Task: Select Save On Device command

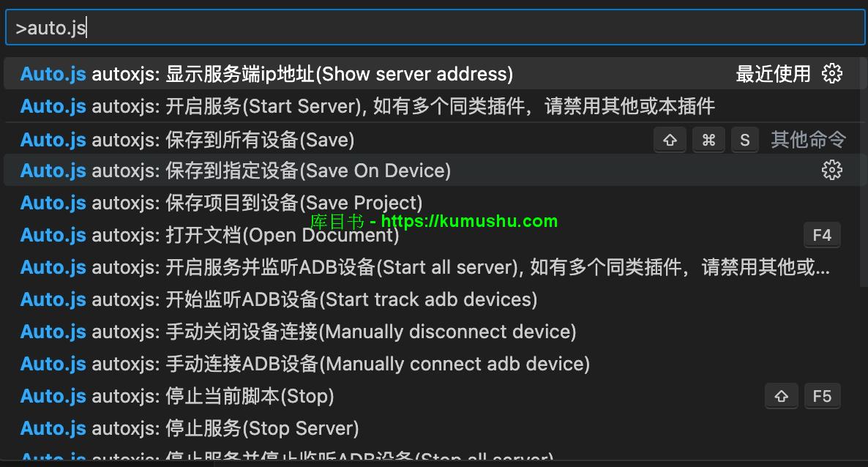Action: pos(434,170)
